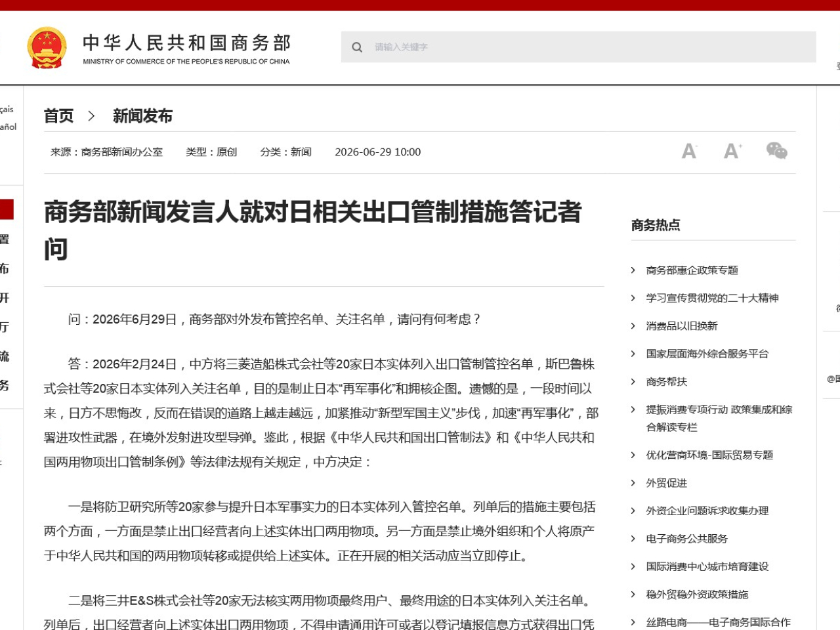Click arrow beside 消费品以旧换新
Screen dimensions: 840x630
click(x=633, y=326)
